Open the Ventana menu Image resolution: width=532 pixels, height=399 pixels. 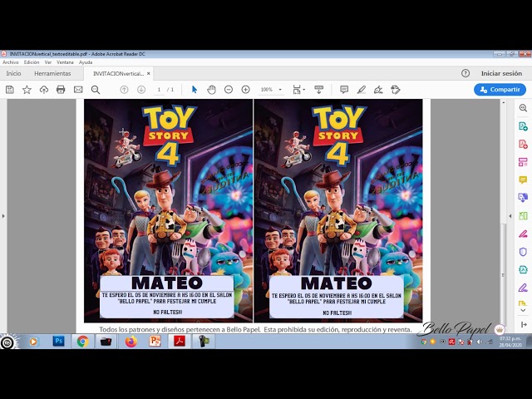(x=65, y=62)
